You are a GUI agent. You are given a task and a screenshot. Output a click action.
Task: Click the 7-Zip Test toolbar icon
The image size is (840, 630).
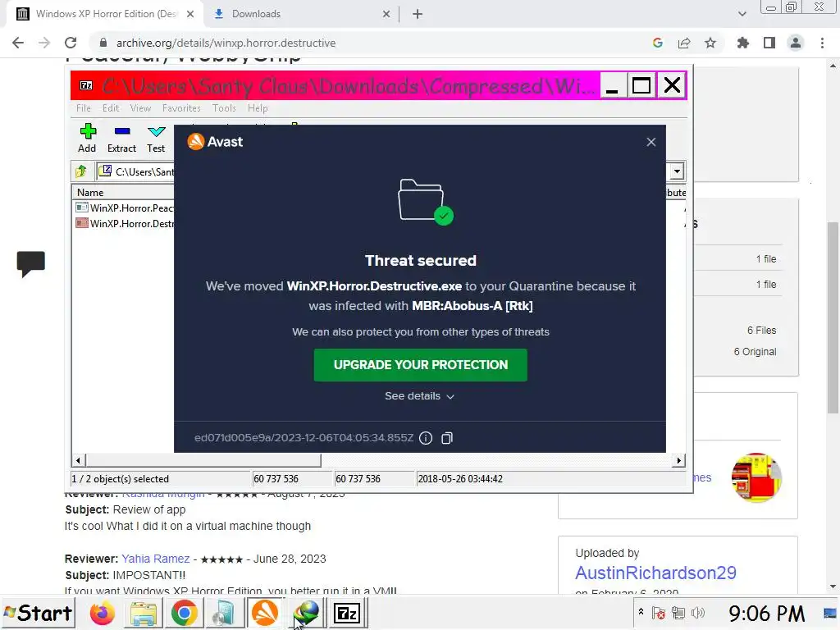tap(156, 138)
